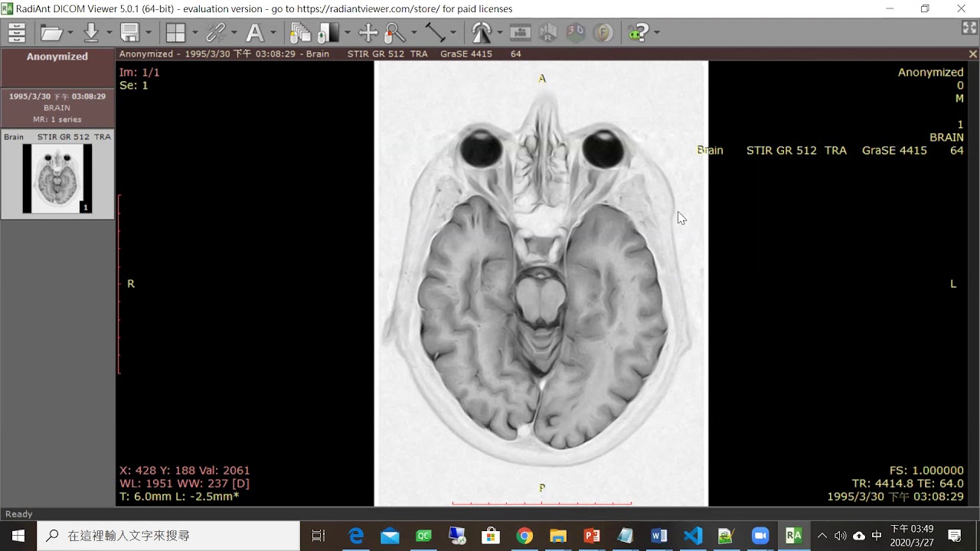Screen dimensions: 980x551
Task: Expand the annotations dropdown arrow
Action: [273, 33]
